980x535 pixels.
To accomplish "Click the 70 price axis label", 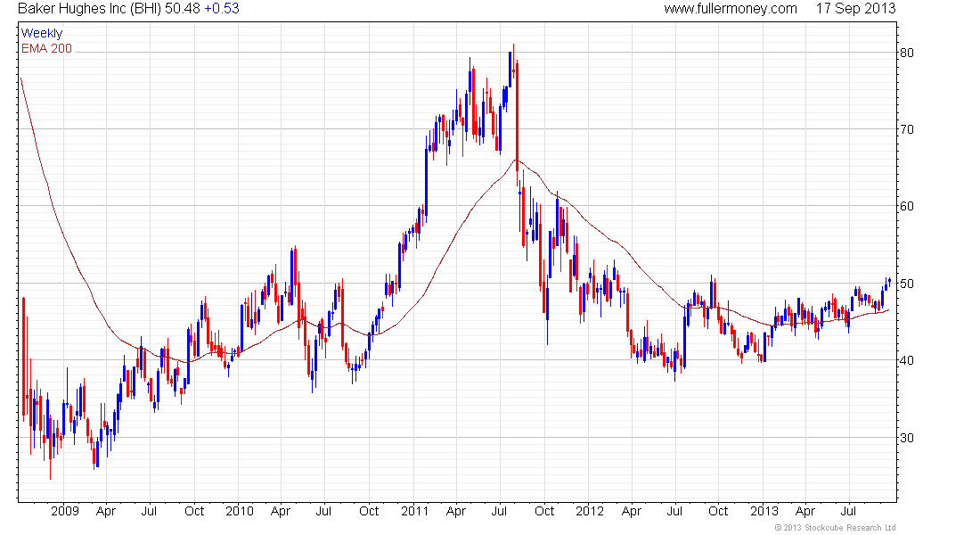I will click(x=906, y=129).
